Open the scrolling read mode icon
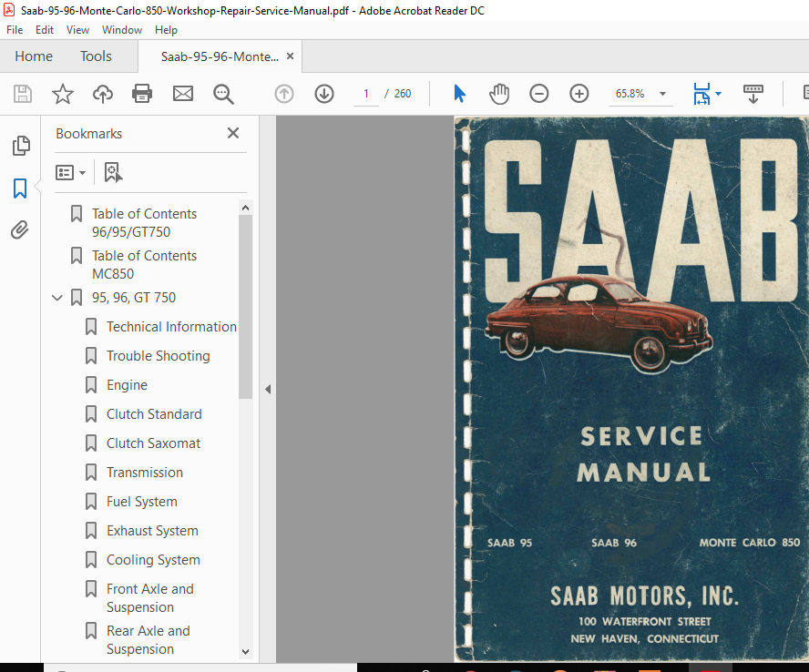The image size is (809, 672). [753, 94]
